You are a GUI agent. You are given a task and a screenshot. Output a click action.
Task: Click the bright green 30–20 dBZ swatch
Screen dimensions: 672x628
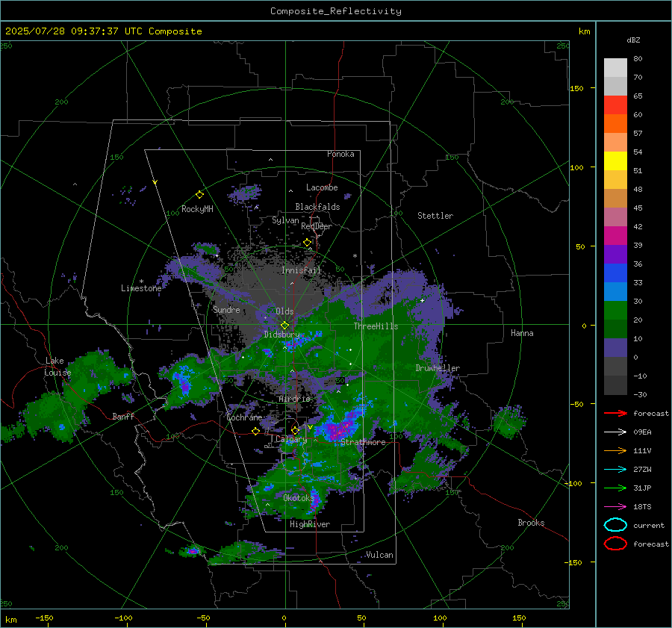click(x=615, y=311)
